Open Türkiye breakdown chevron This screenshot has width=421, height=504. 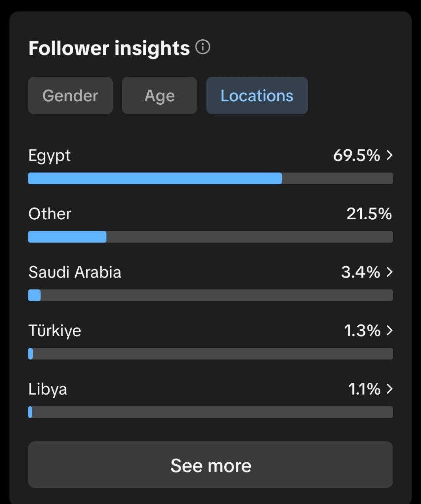[x=389, y=330]
